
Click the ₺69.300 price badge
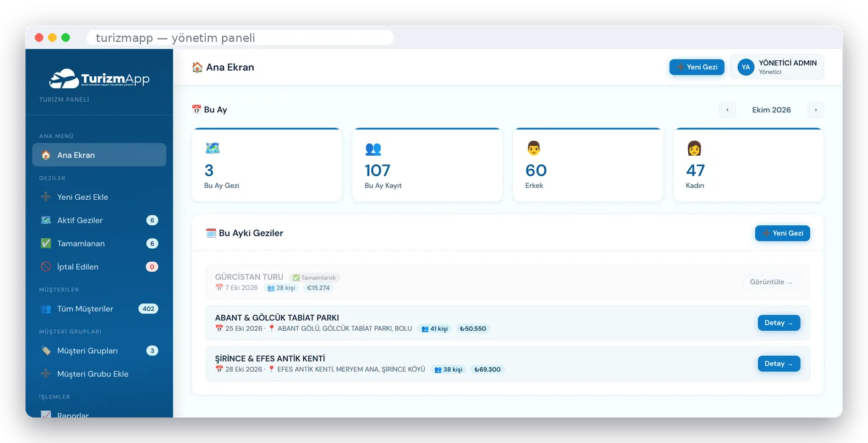[487, 369]
